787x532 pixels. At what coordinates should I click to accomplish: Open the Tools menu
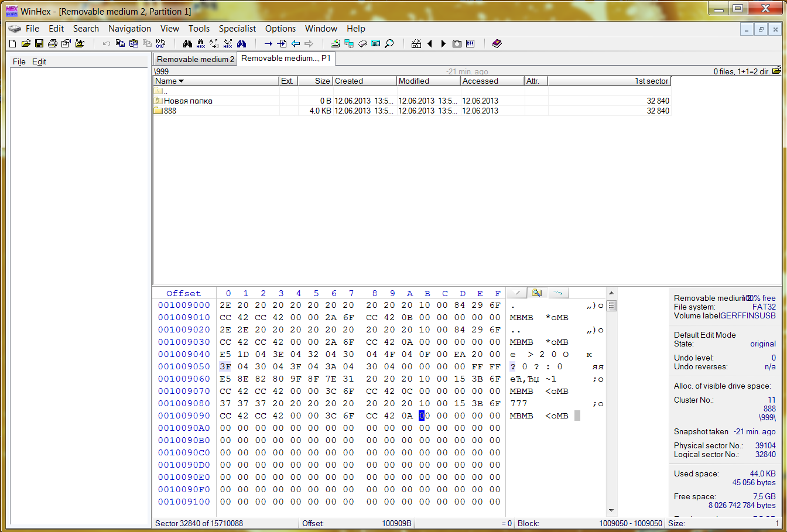199,28
